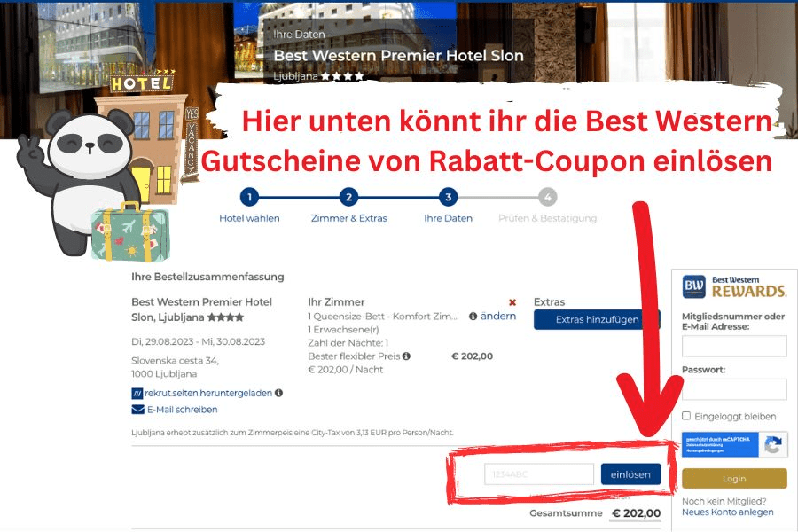Show info for Bester flexibler Preis
Screen dimensions: 798x532
point(406,356)
